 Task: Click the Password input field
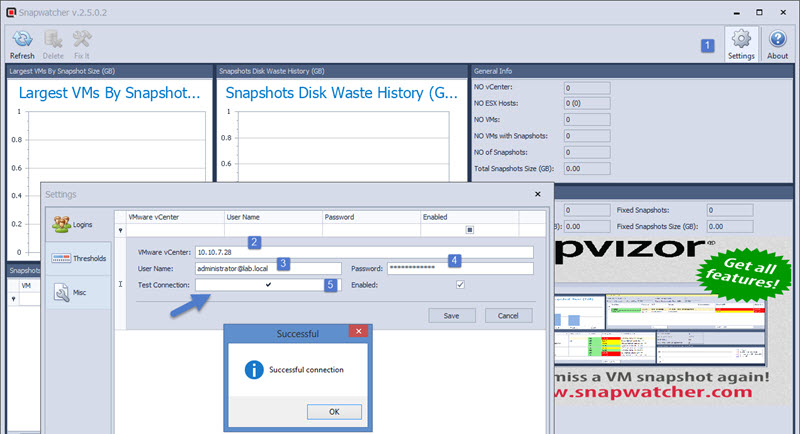(460, 268)
